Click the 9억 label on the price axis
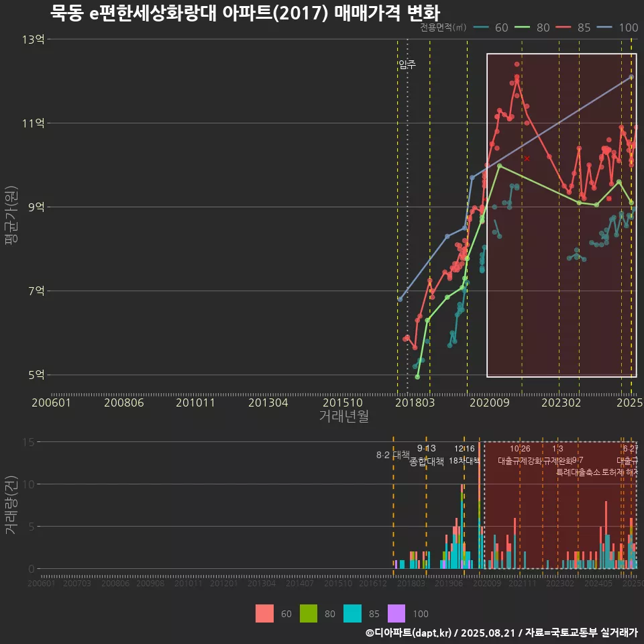The width and height of the screenshot is (644, 644). (x=36, y=207)
